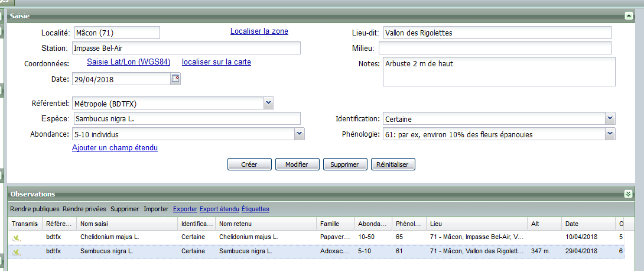Follow the Localiser la zone link

pyautogui.click(x=259, y=31)
